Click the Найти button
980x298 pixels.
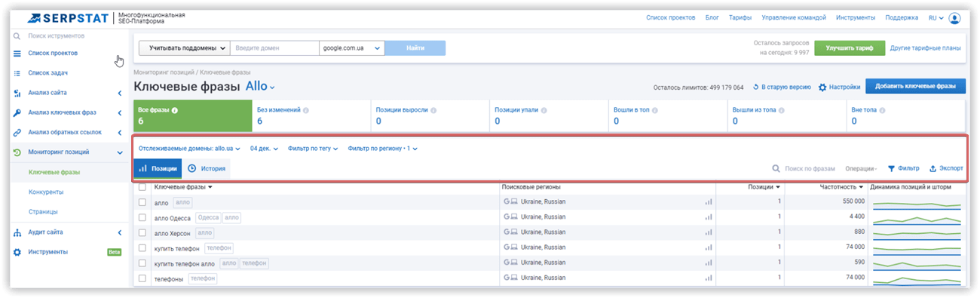coord(415,48)
